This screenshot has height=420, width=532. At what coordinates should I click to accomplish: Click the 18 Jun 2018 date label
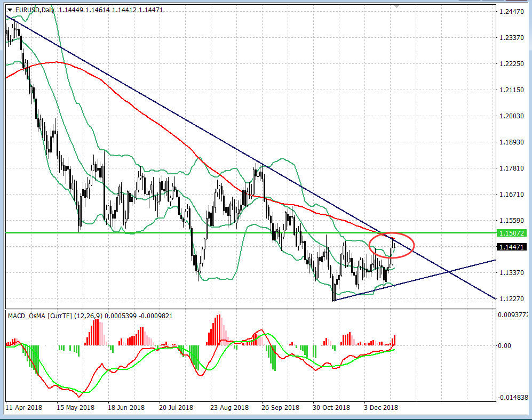pyautogui.click(x=126, y=407)
